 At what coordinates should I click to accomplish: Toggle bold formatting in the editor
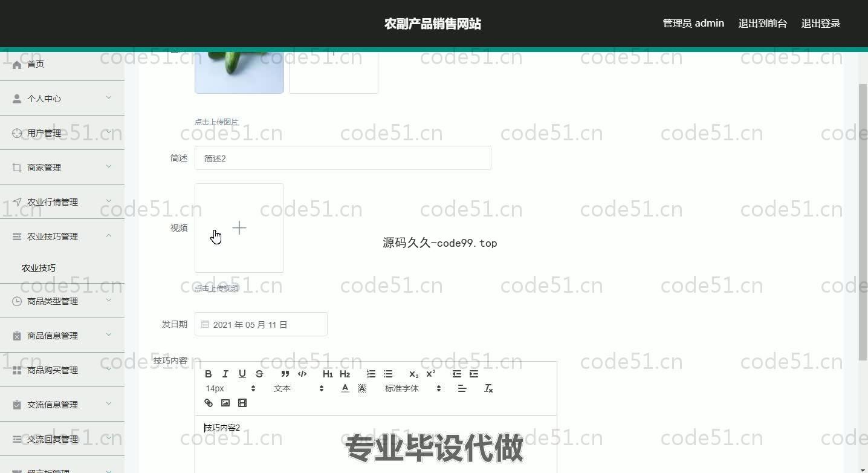coord(209,374)
